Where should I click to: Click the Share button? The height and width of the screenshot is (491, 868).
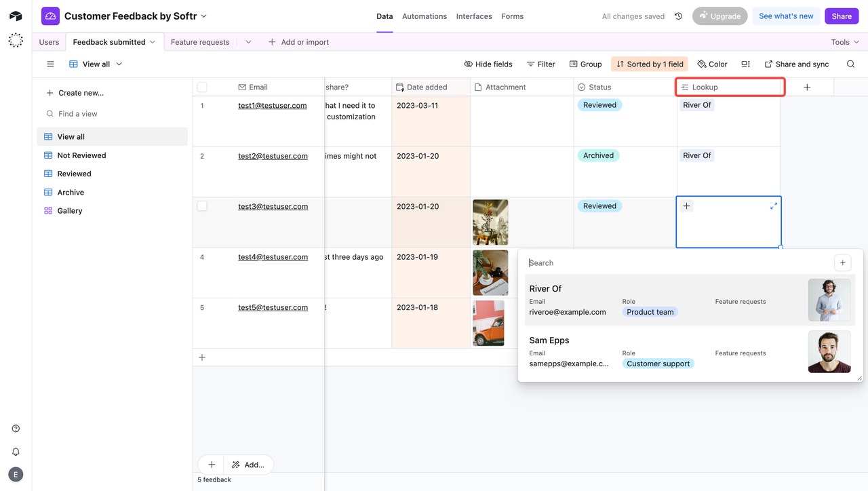pyautogui.click(x=841, y=16)
